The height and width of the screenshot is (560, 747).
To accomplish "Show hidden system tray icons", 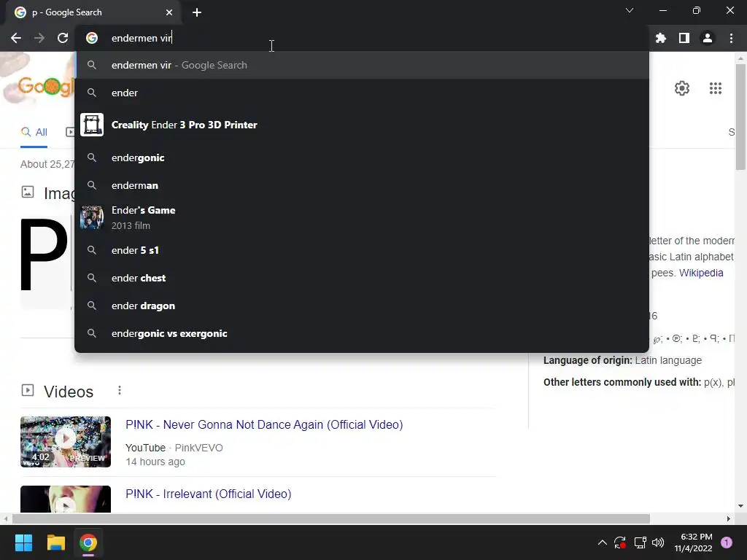I will (602, 542).
